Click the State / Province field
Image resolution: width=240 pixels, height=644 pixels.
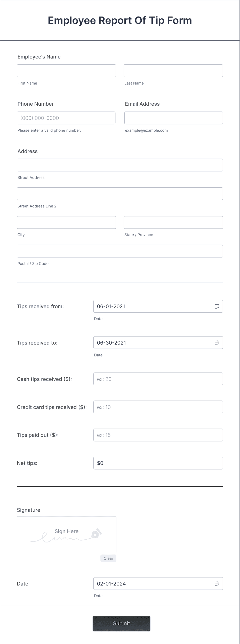pos(173,222)
